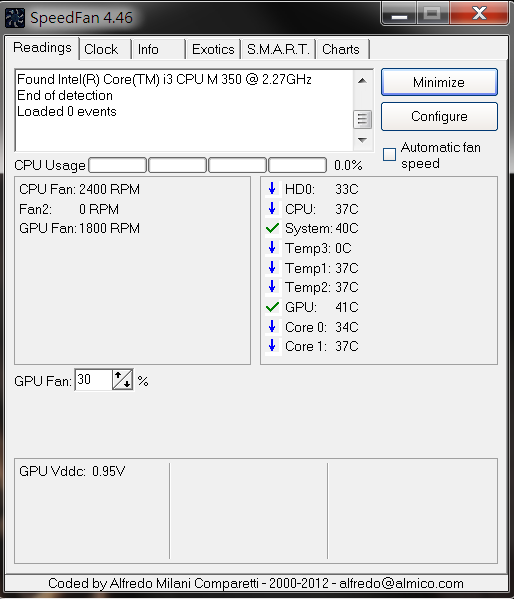Click the log scrollbar up arrow
The image size is (515, 599).
(x=362, y=81)
